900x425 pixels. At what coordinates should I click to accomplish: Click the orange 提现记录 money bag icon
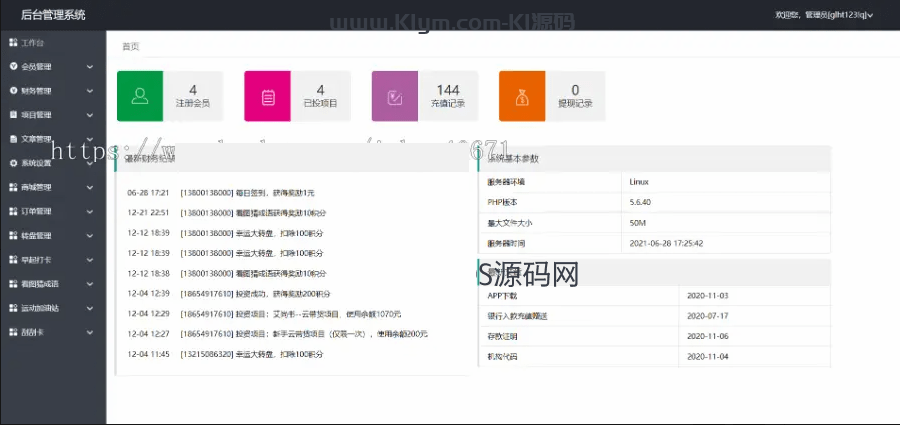[x=522, y=97]
